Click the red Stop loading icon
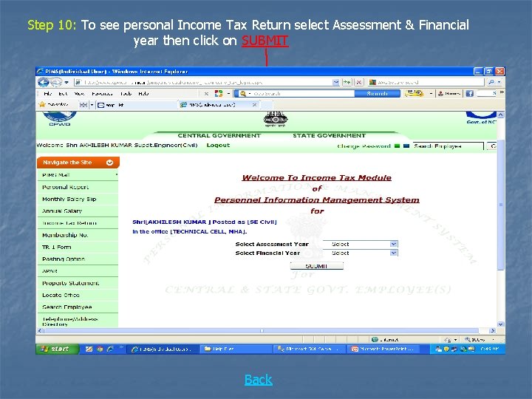The height and width of the screenshot is (399, 532). [358, 82]
